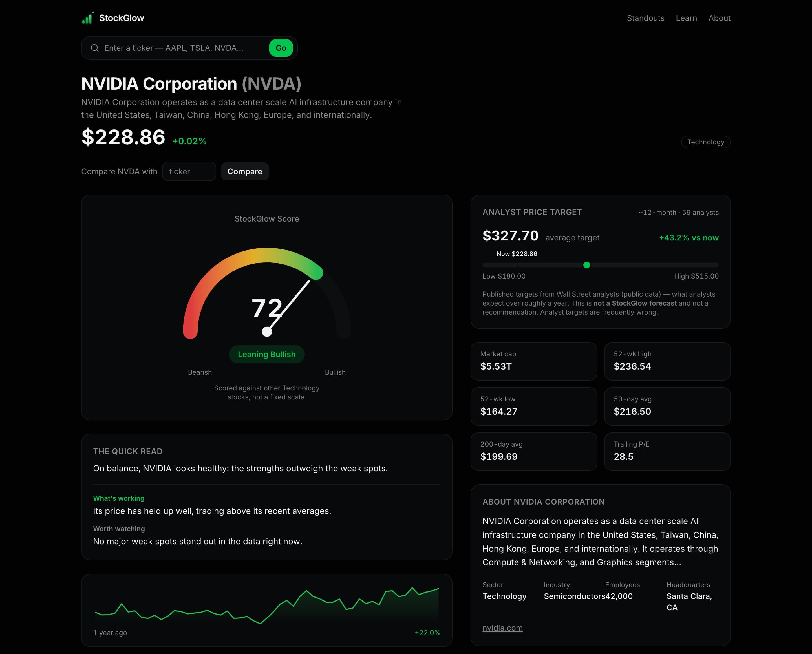Click the Market cap $5.53T card
Screen dimensions: 812x654
pos(533,361)
